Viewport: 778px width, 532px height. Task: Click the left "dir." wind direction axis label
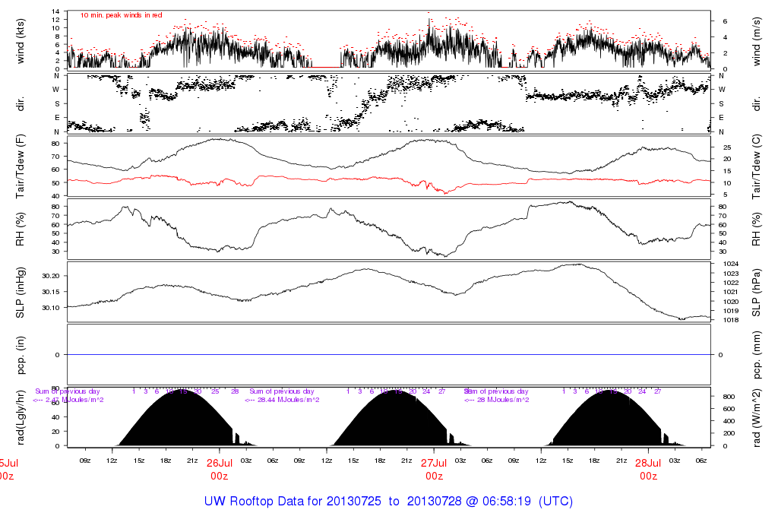point(21,103)
